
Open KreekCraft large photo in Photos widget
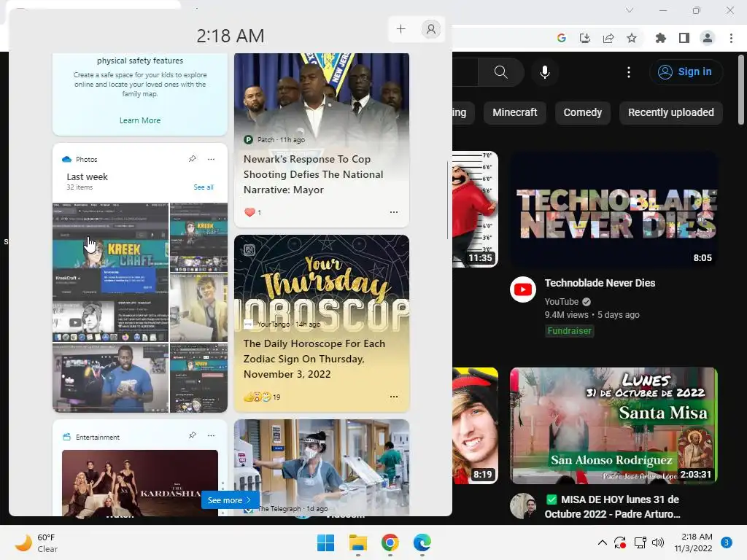pos(110,273)
